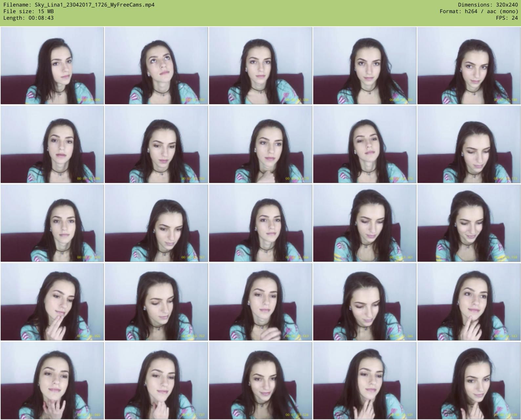
Task: Select the fifth thumbnail in row four
Action: click(469, 302)
